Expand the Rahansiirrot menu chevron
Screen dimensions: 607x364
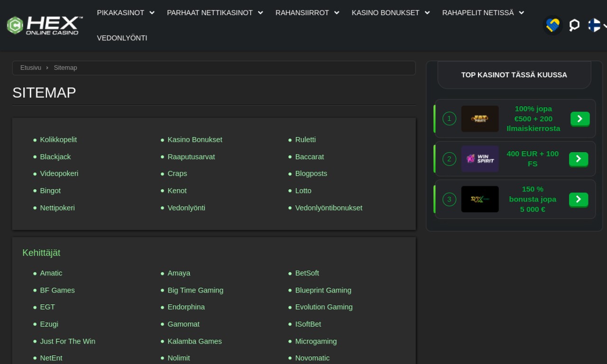337,13
